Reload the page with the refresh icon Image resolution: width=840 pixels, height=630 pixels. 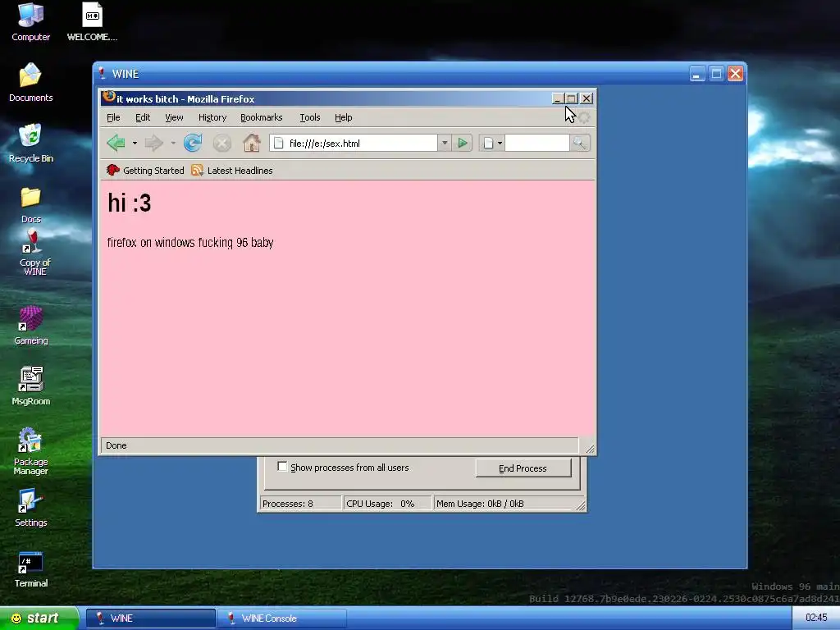[x=193, y=143]
